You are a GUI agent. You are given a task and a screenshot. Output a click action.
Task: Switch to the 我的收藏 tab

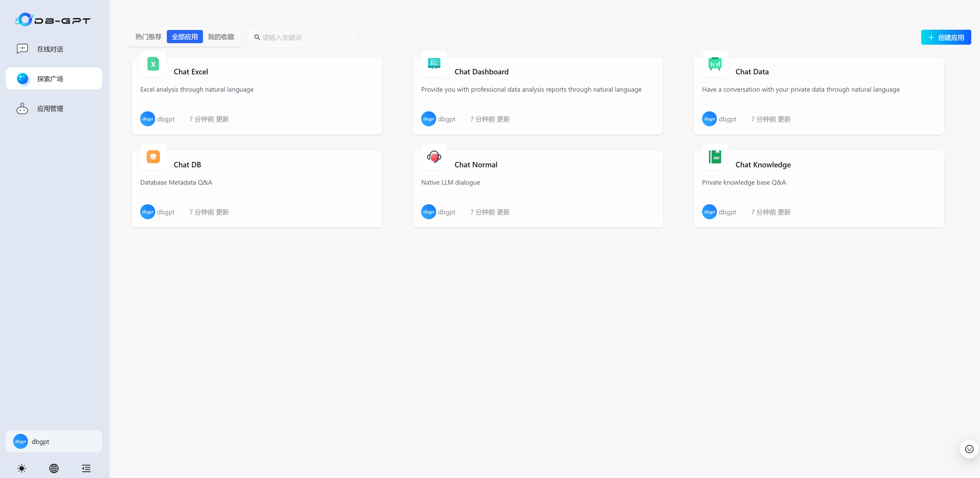221,37
